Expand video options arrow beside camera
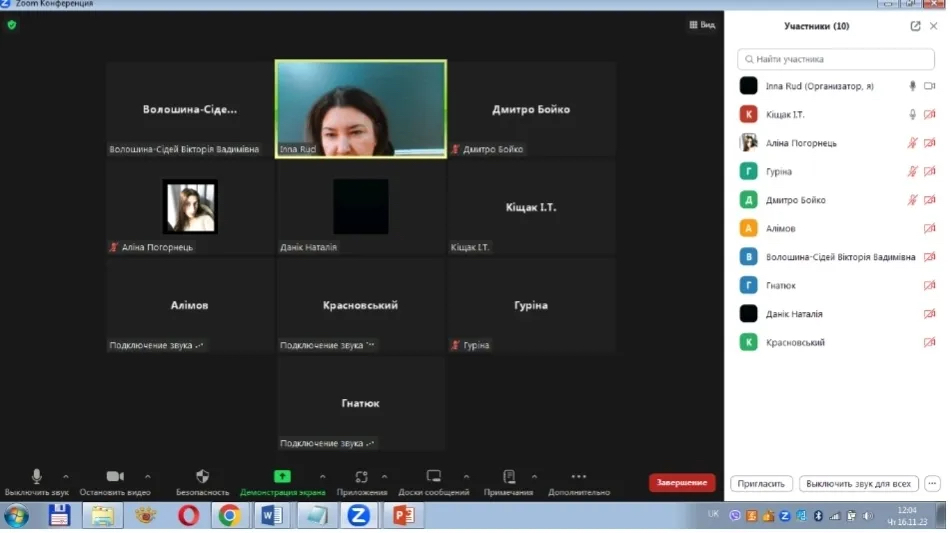 (148, 477)
